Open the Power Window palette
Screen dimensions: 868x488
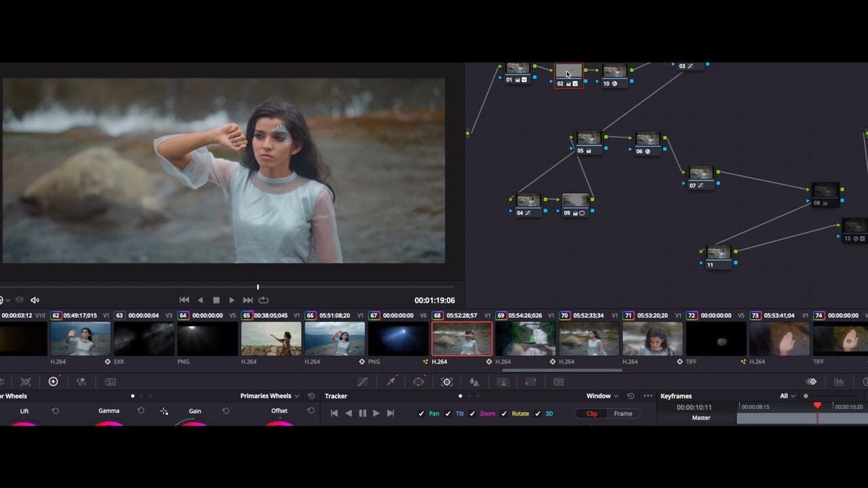pyautogui.click(x=418, y=382)
